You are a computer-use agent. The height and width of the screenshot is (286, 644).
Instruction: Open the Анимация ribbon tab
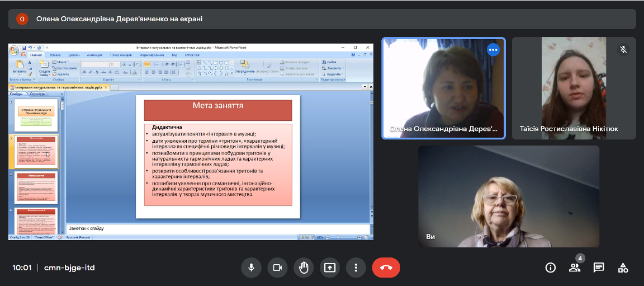coord(94,55)
